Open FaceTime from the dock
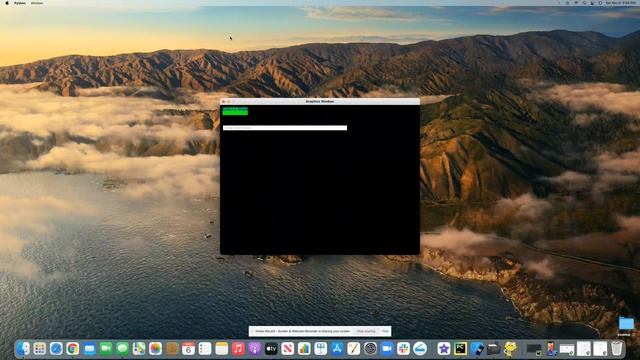 point(106,349)
